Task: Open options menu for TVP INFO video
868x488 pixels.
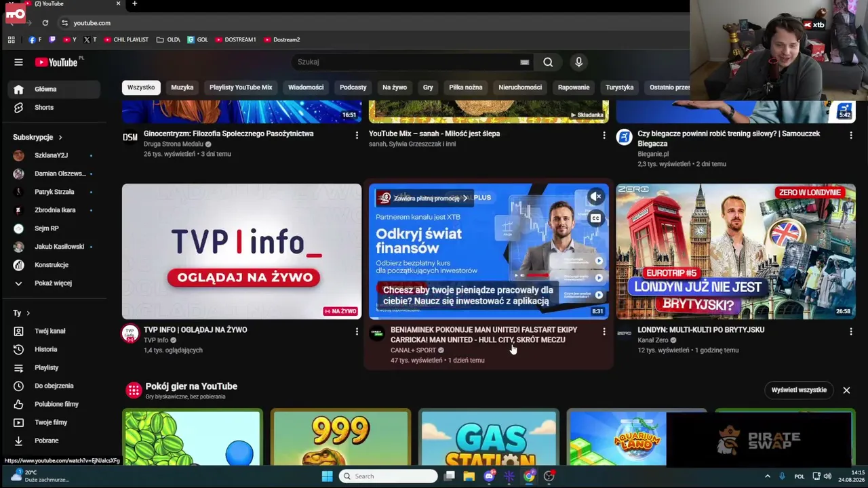Action: 357,332
